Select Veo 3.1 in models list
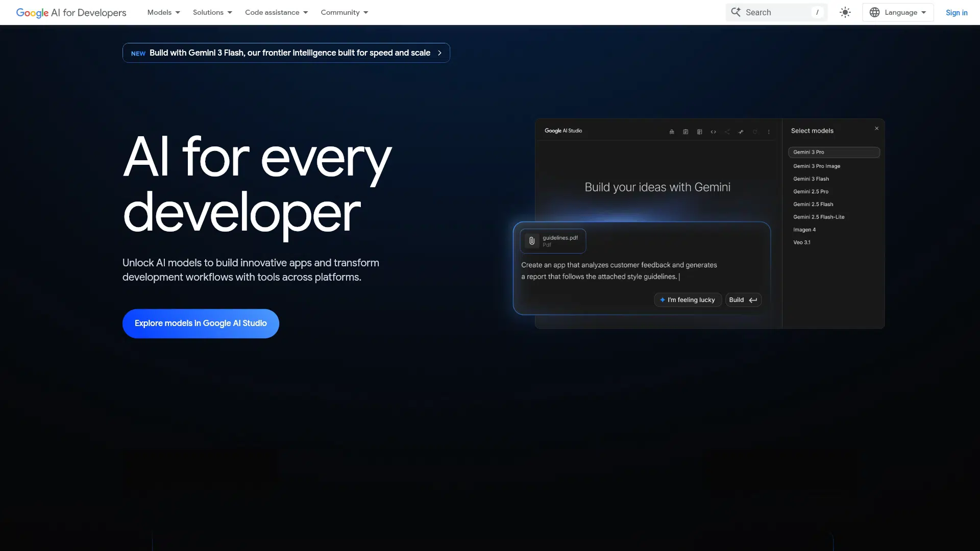Image resolution: width=980 pixels, height=551 pixels. click(x=801, y=243)
